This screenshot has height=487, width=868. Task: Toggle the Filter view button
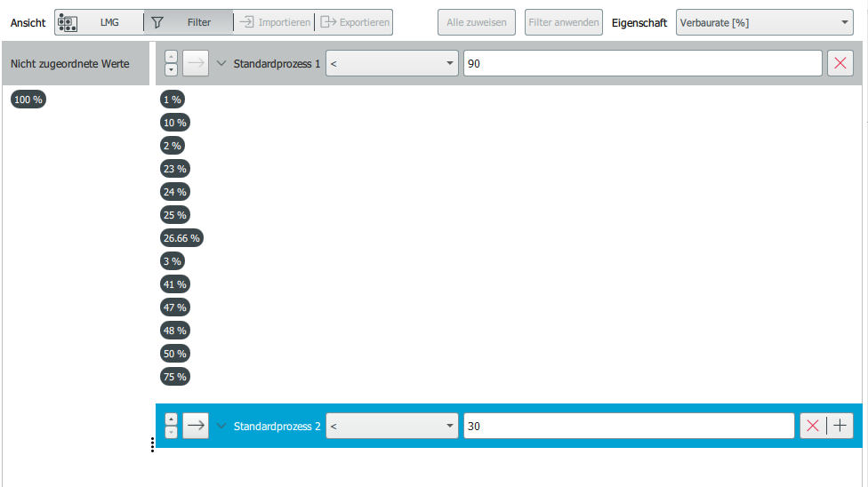click(x=189, y=22)
